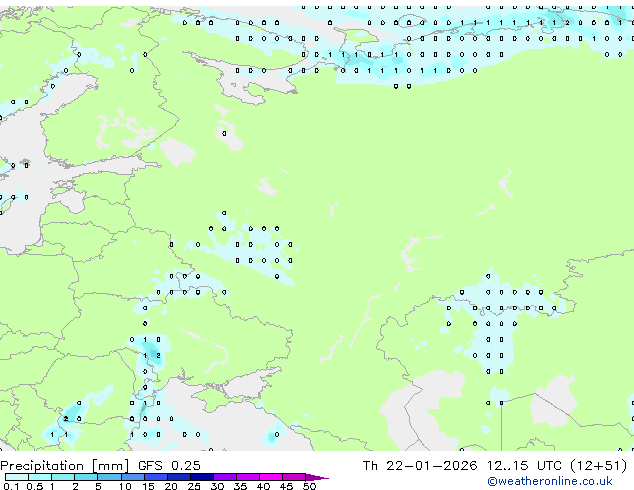Click the purple 30–35 mm legend swatch

click(x=224, y=477)
